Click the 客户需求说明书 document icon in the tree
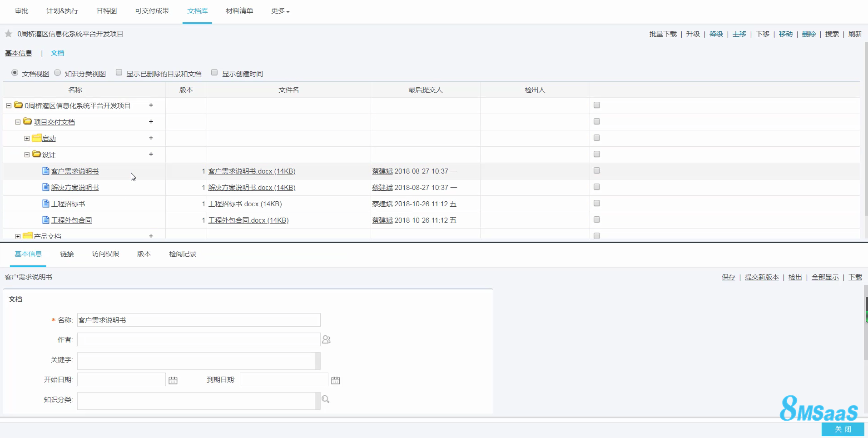The image size is (868, 438). tap(46, 171)
